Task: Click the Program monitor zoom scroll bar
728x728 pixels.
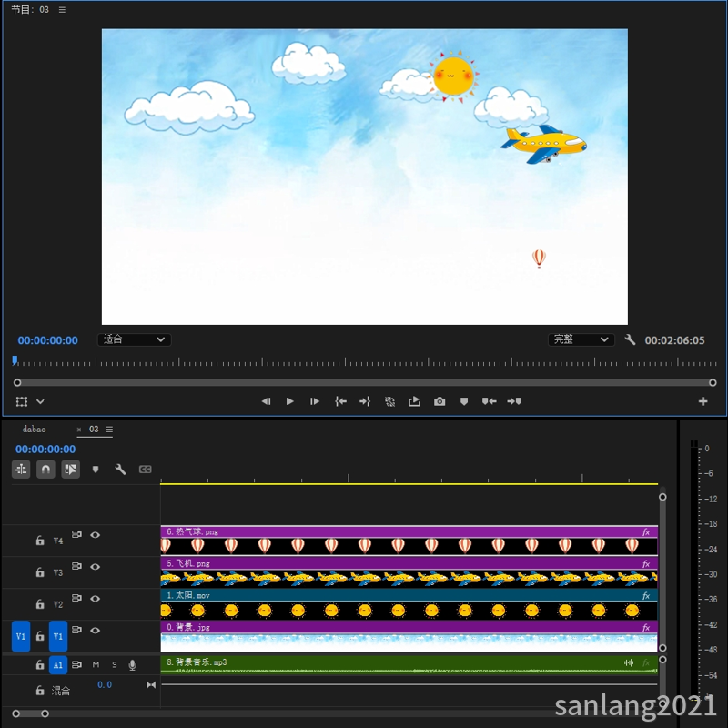Action: [365, 382]
